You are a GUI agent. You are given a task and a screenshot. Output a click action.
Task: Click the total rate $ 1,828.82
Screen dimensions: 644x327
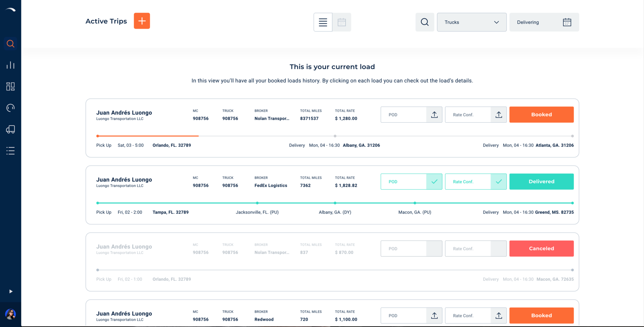click(346, 186)
